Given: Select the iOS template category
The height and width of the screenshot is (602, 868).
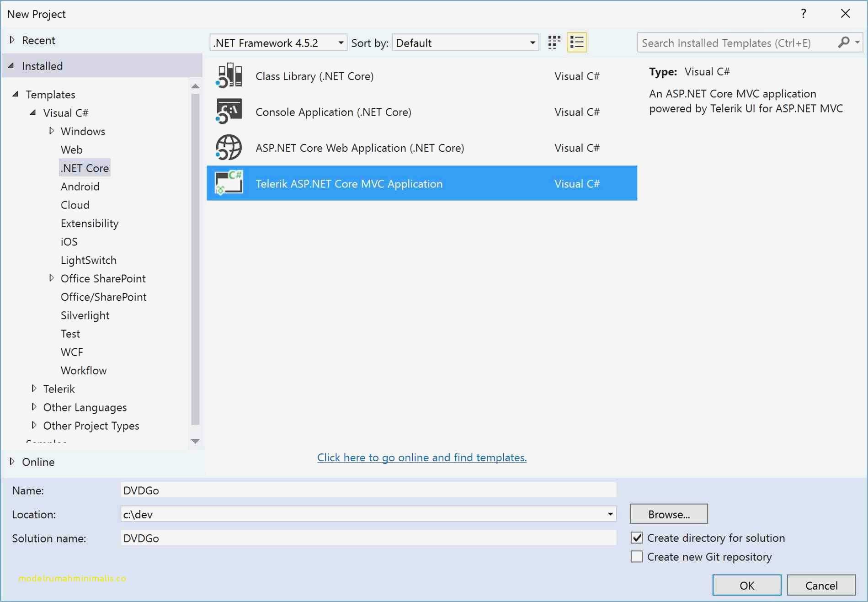Looking at the screenshot, I should pos(69,241).
